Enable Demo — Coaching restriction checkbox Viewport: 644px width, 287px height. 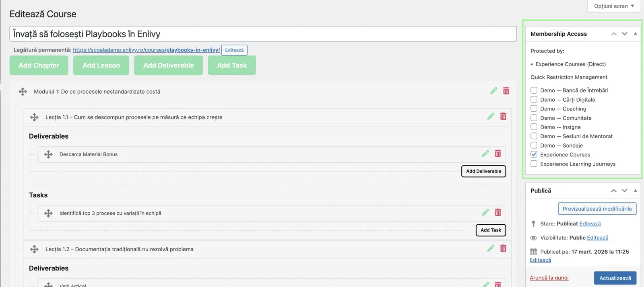(534, 109)
